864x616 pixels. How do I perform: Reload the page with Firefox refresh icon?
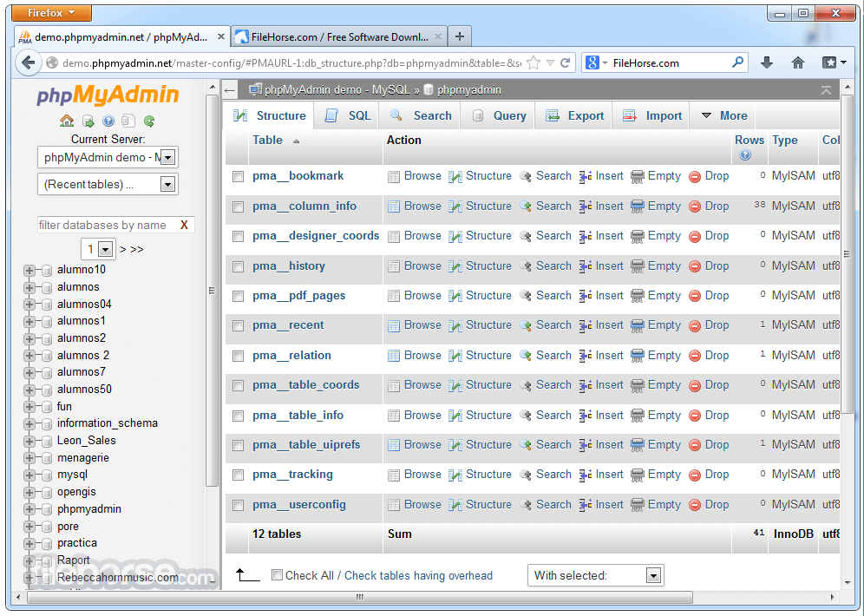tap(566, 62)
